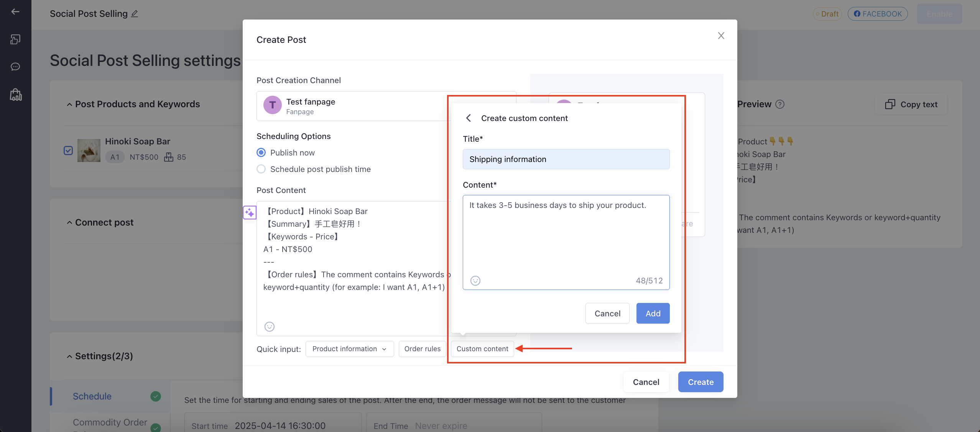Click the blue Add button
Screen dimensions: 980x432
point(653,313)
